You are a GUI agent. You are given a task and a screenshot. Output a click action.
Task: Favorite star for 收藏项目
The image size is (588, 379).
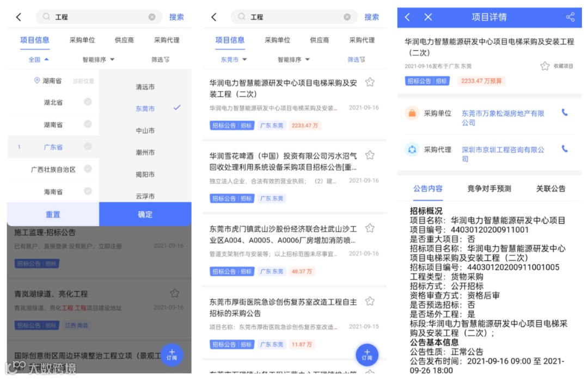545,66
